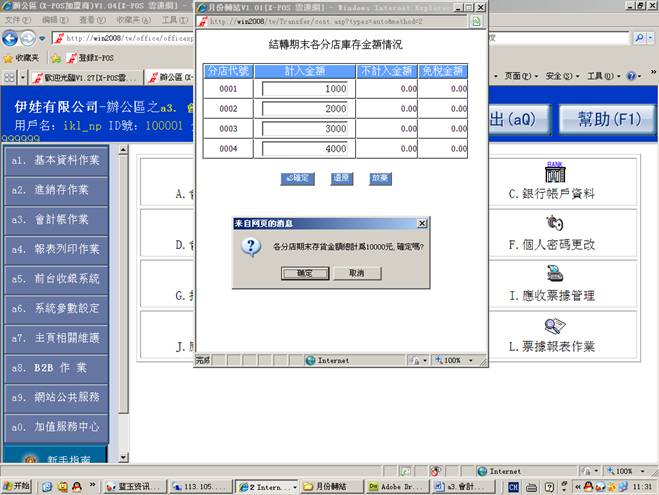Close the message dialog with X
This screenshot has height=495, width=659.
[421, 224]
